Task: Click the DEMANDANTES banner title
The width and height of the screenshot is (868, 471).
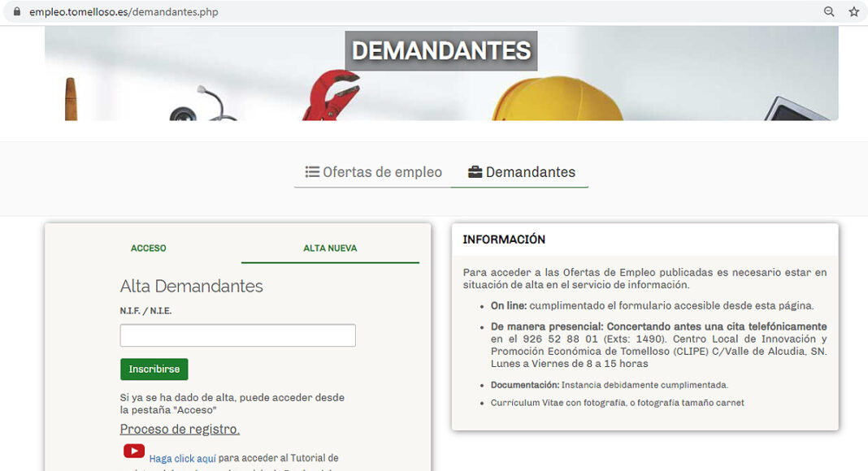Action: pos(441,51)
